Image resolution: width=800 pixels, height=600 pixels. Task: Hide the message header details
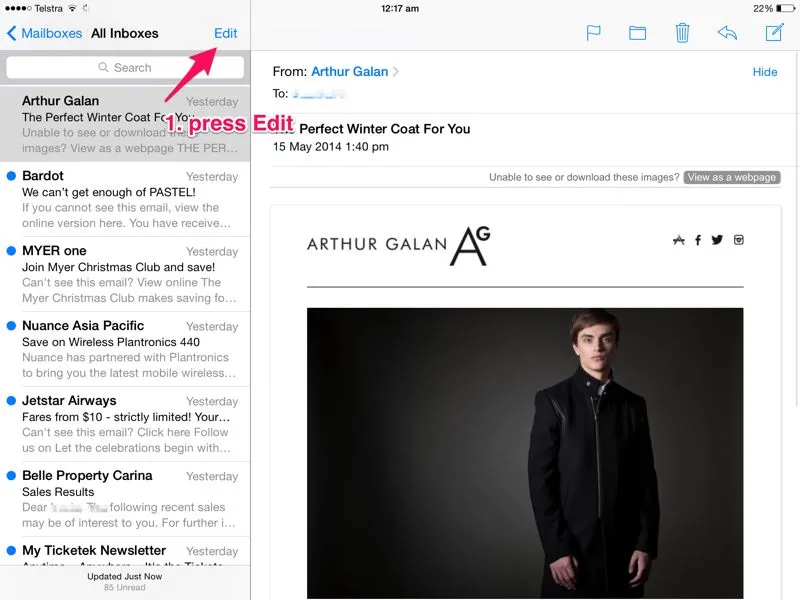click(x=764, y=72)
